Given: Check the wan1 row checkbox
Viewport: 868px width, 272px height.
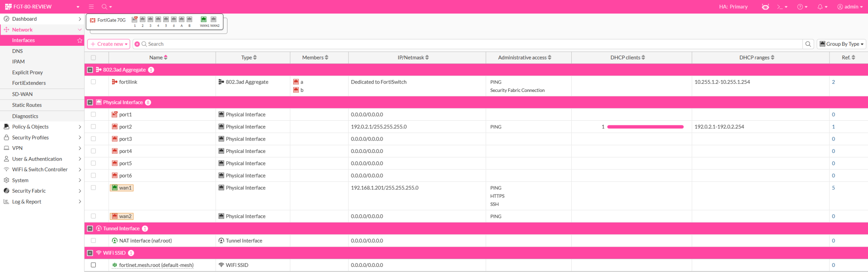Looking at the screenshot, I should 93,188.
